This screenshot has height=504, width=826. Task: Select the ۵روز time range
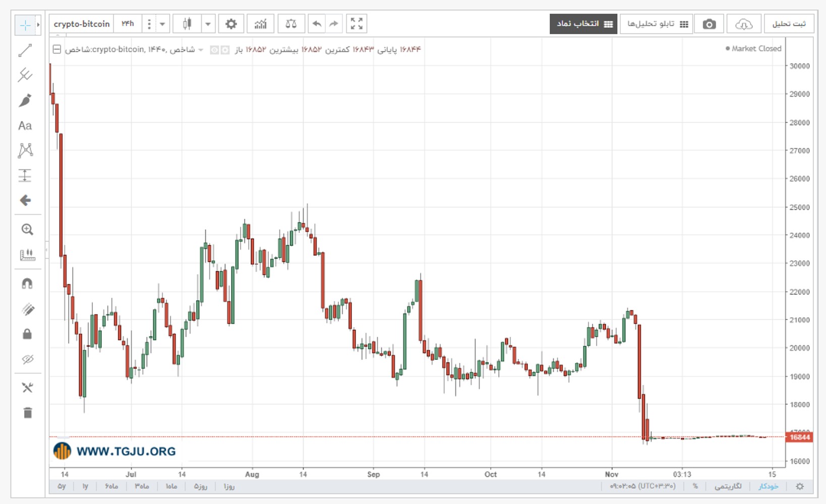click(200, 486)
